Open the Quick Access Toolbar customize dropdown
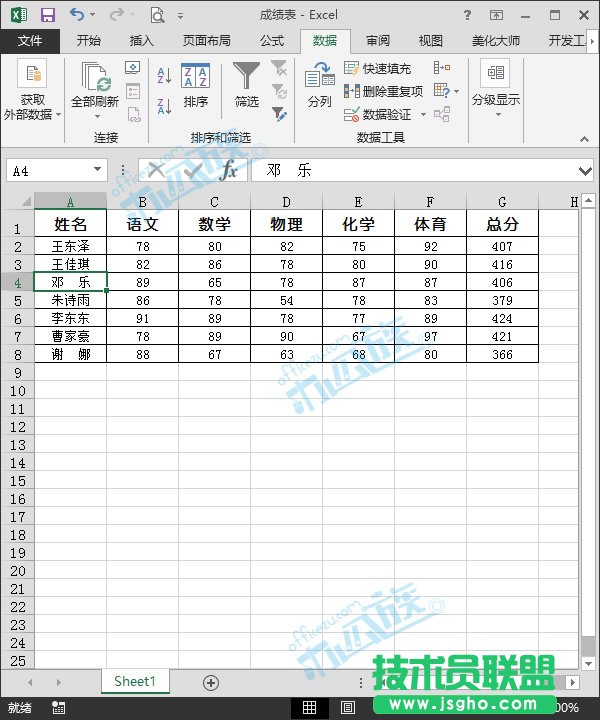Screen dimensions: 600x720 [180, 16]
